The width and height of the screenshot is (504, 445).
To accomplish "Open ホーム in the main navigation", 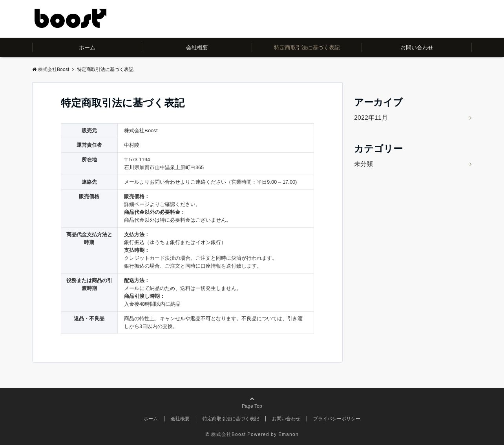I will click(87, 47).
